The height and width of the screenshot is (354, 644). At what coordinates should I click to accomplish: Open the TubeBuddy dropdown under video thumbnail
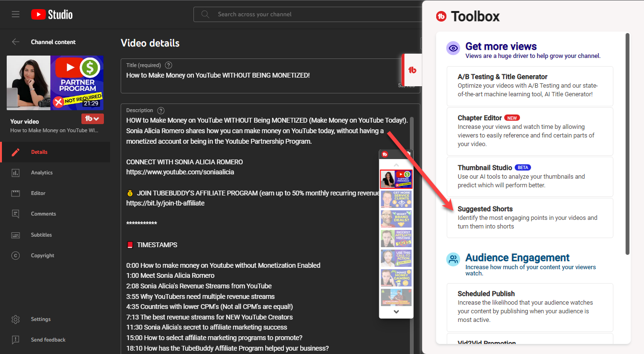[92, 119]
